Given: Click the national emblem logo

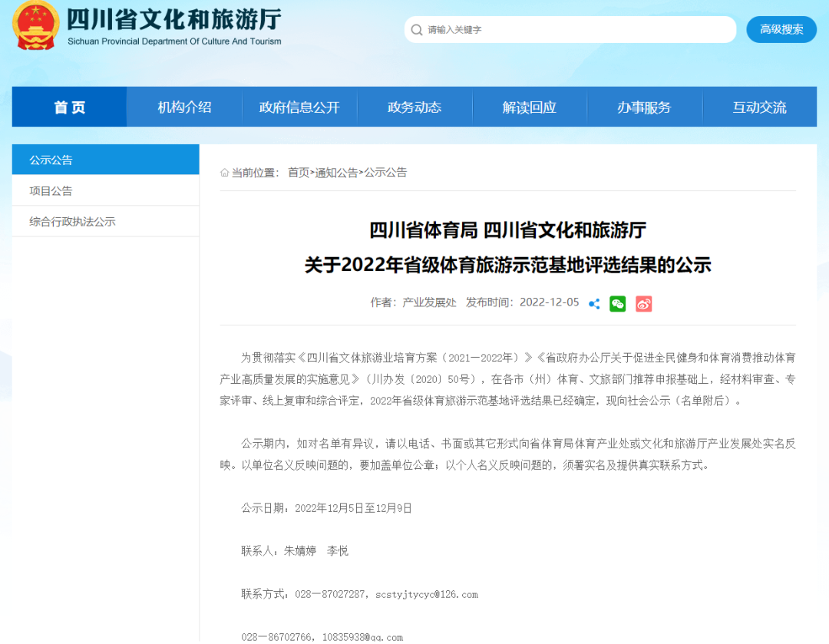Looking at the screenshot, I should 36,25.
